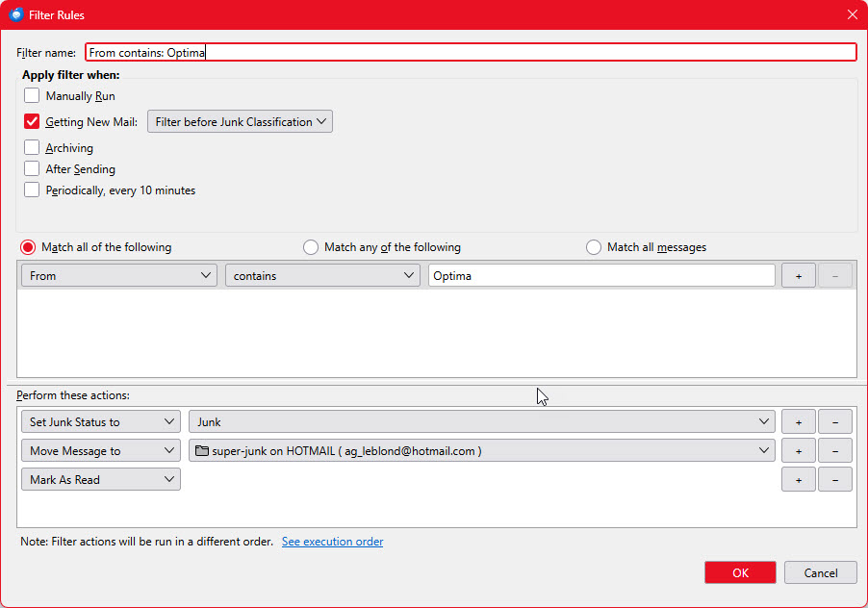868x608 pixels.
Task: Add an action after Set Junk Status row
Action: [x=798, y=421]
